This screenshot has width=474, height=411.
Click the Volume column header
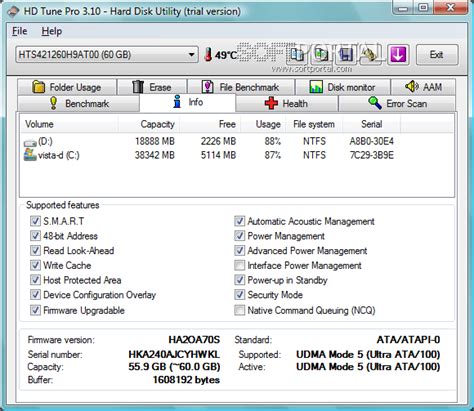[x=69, y=124]
